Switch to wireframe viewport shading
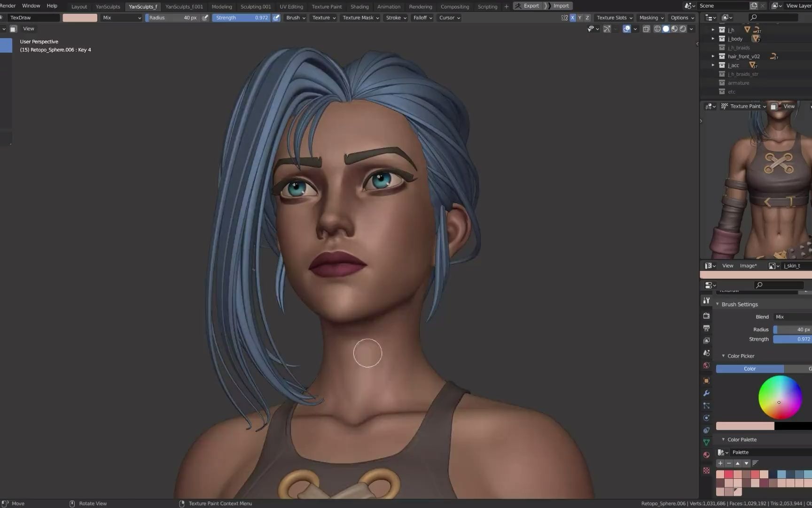The image size is (812, 508). [657, 29]
